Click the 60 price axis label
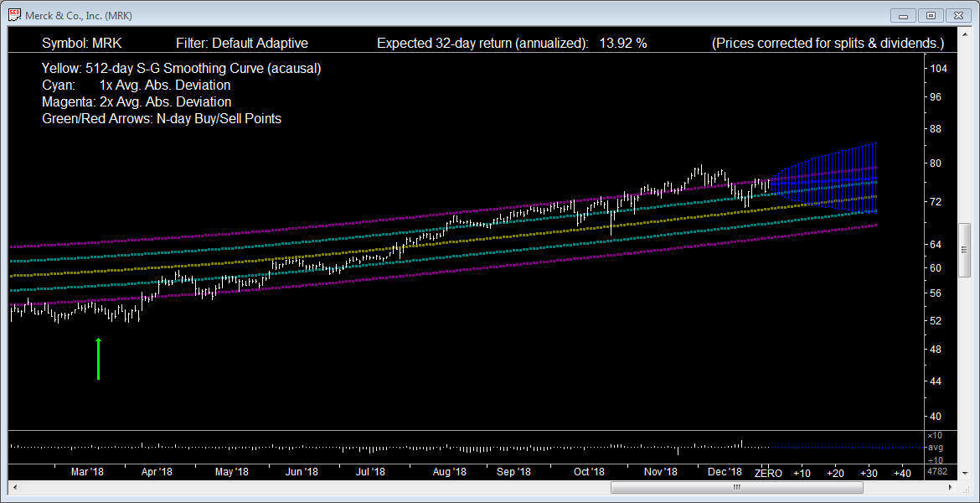980x503 pixels. tap(936, 267)
